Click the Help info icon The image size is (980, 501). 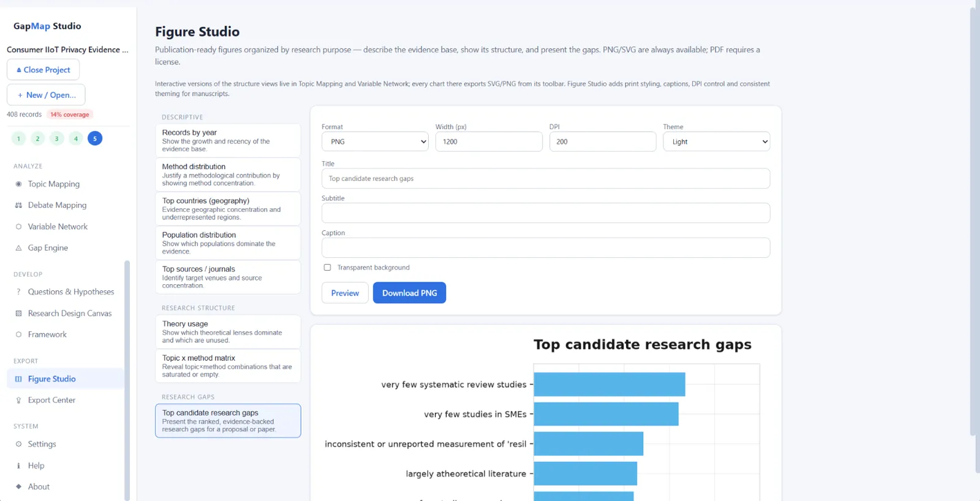[x=18, y=465]
